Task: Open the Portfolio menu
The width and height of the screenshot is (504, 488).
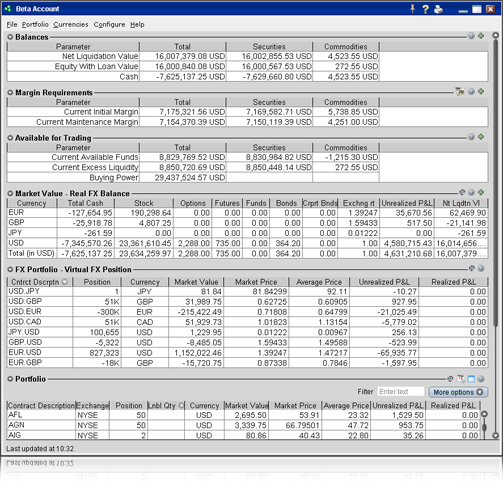Action: click(x=35, y=24)
